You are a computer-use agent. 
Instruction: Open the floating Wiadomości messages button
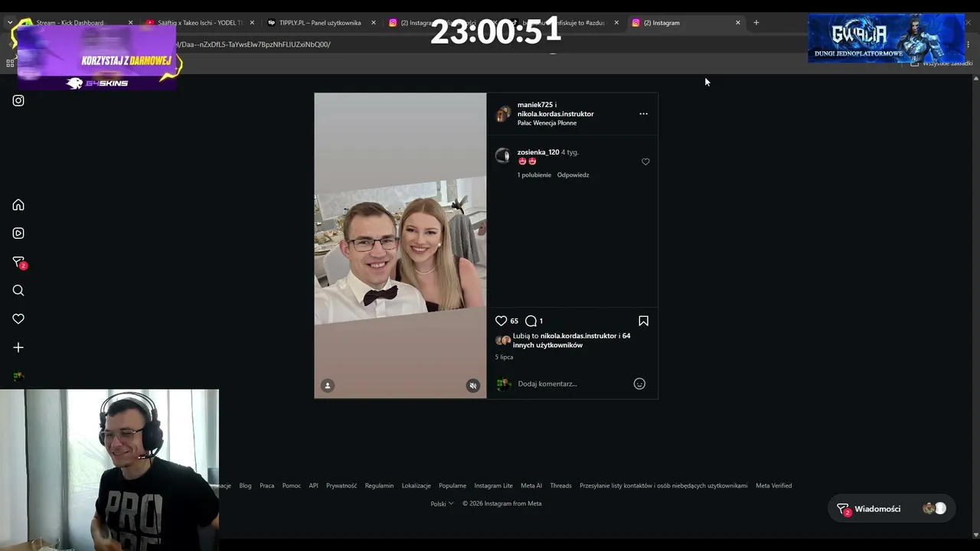click(x=891, y=509)
